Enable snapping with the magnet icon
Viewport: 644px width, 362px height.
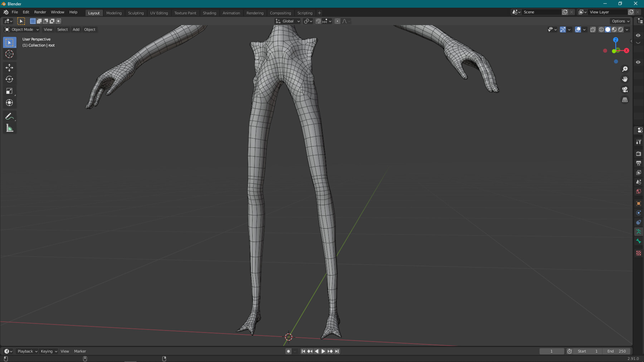click(x=318, y=21)
